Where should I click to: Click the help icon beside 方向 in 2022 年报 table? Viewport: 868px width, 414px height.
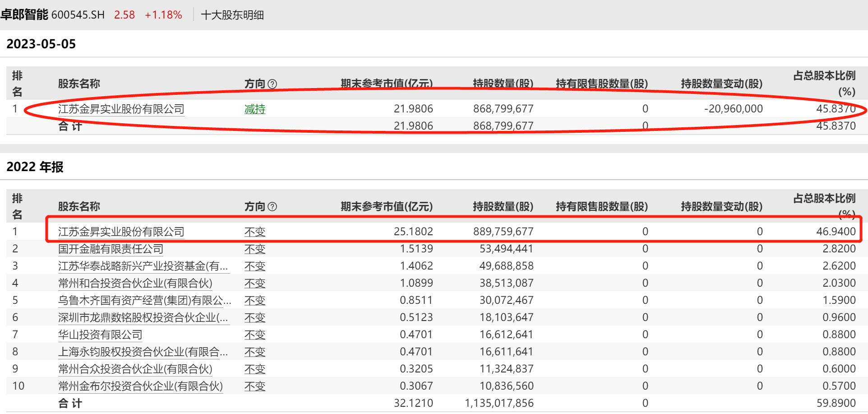coord(272,207)
